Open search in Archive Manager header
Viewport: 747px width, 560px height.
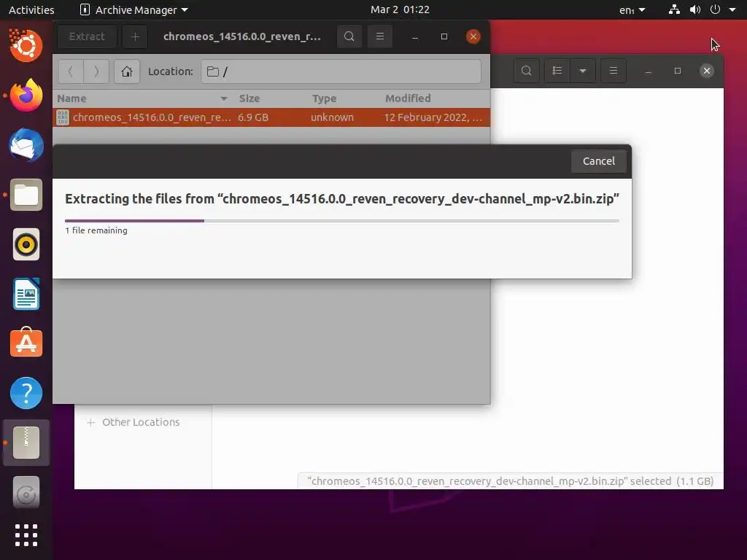pyautogui.click(x=349, y=36)
